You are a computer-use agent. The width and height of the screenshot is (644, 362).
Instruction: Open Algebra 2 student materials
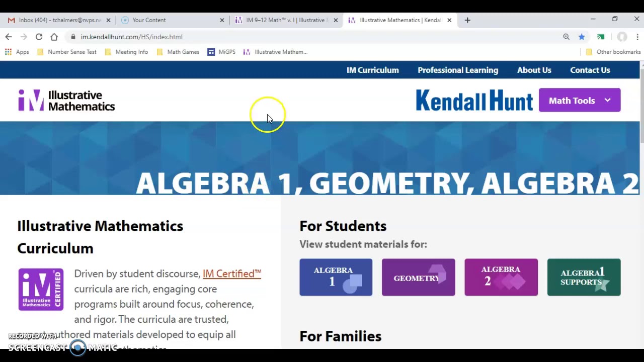[501, 277]
